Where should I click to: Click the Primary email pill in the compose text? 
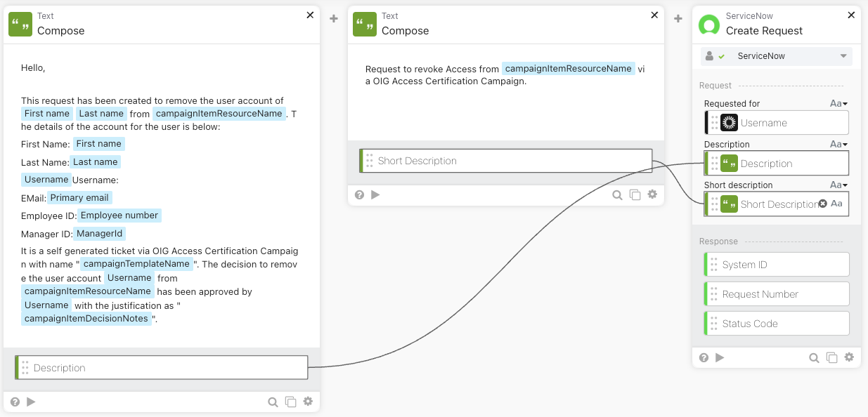click(x=79, y=197)
